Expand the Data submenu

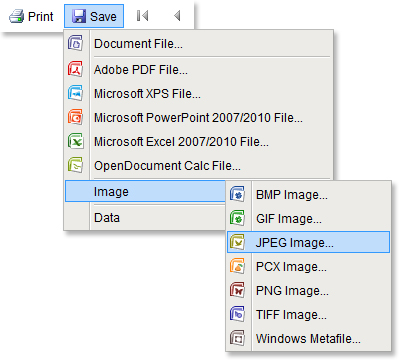[x=145, y=218]
